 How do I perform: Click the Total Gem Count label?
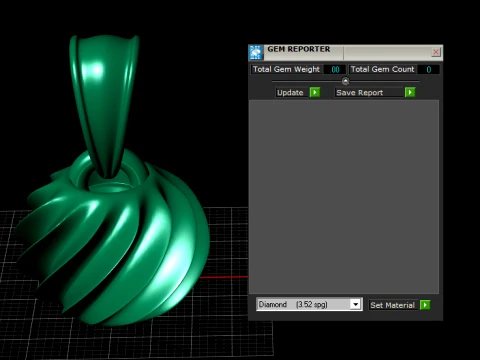382,69
